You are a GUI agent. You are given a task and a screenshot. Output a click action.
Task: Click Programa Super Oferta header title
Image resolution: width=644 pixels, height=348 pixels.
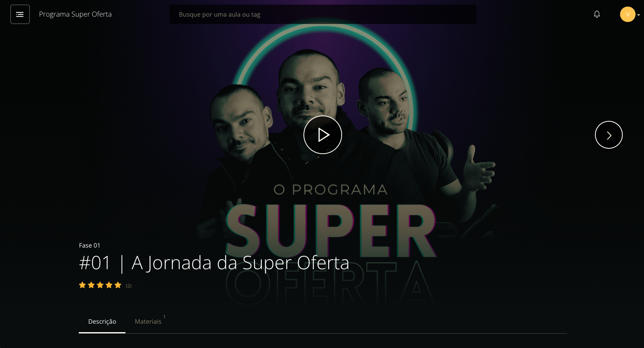click(75, 14)
